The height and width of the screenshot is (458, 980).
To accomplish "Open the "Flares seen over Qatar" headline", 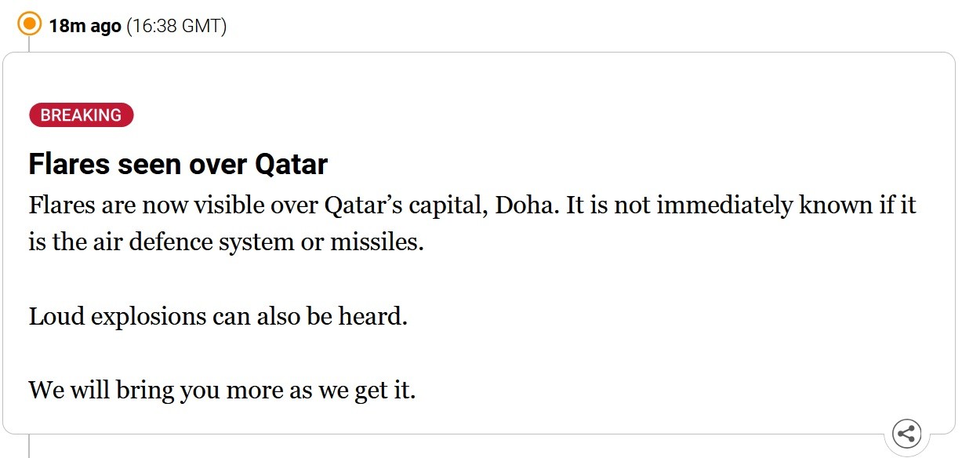I will point(178,165).
